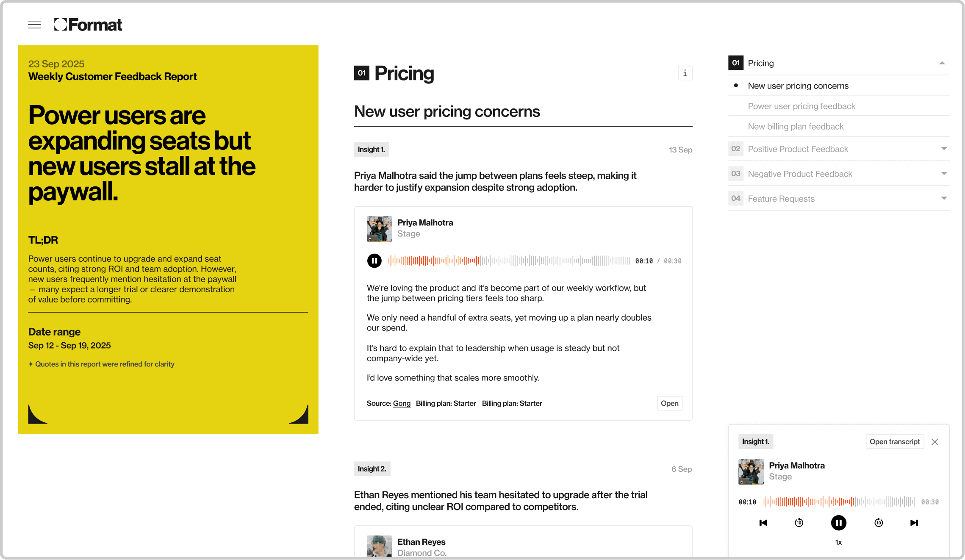Jump to New billing plan feedback

[796, 127]
